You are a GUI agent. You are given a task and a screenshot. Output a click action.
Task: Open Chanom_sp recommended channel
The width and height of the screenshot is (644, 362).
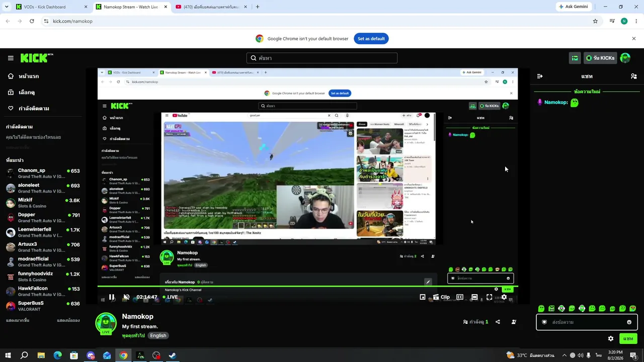43,173
